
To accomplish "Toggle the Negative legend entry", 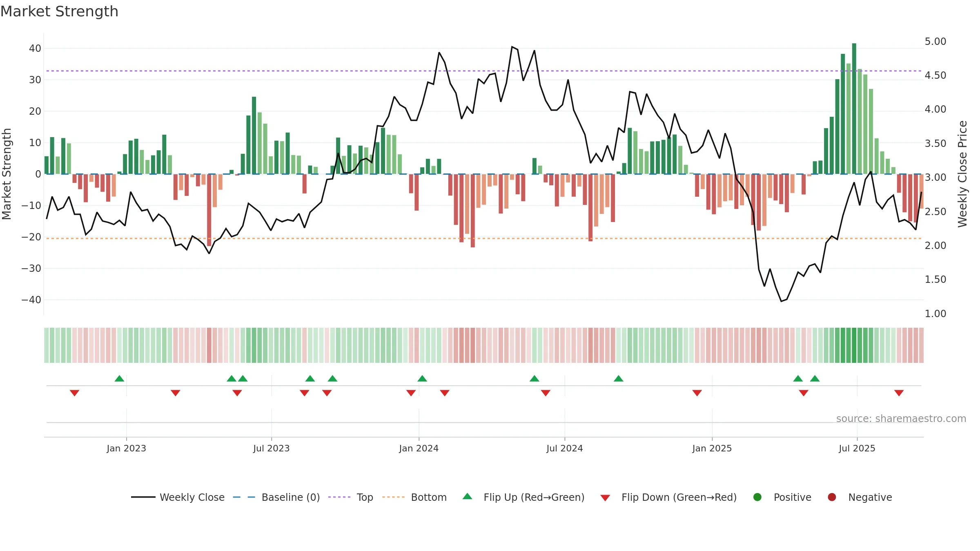I will (860, 497).
